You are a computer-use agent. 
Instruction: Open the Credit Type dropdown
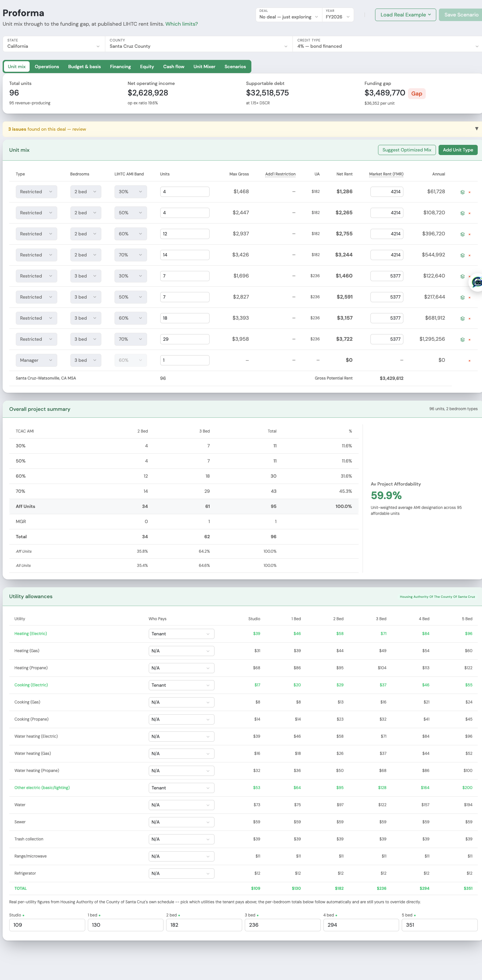(388, 44)
